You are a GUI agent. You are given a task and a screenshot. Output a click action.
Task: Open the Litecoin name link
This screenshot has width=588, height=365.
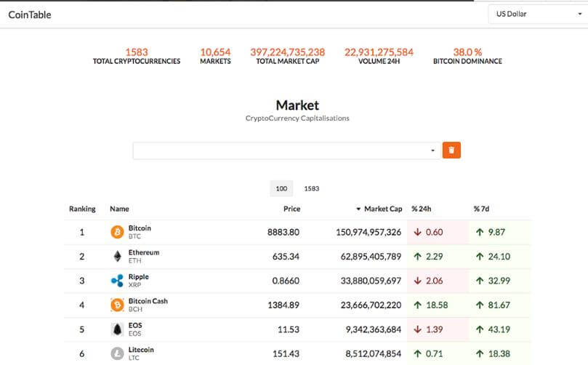point(141,350)
